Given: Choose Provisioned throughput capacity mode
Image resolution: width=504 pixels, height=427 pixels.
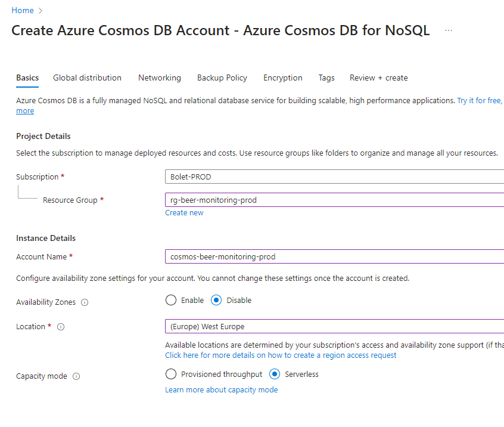Looking at the screenshot, I should coord(171,375).
